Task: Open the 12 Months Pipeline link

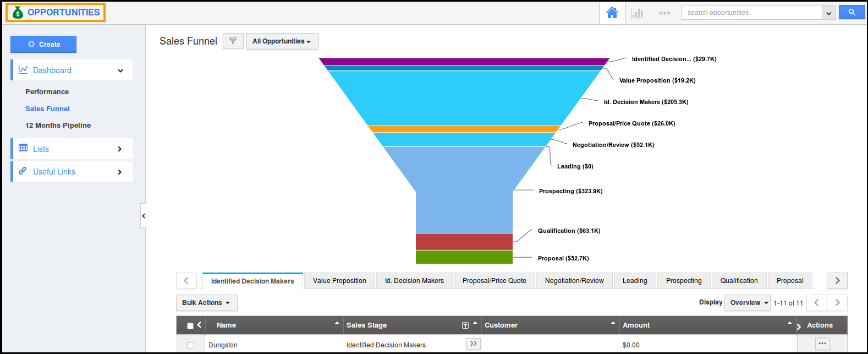Action: tap(58, 126)
